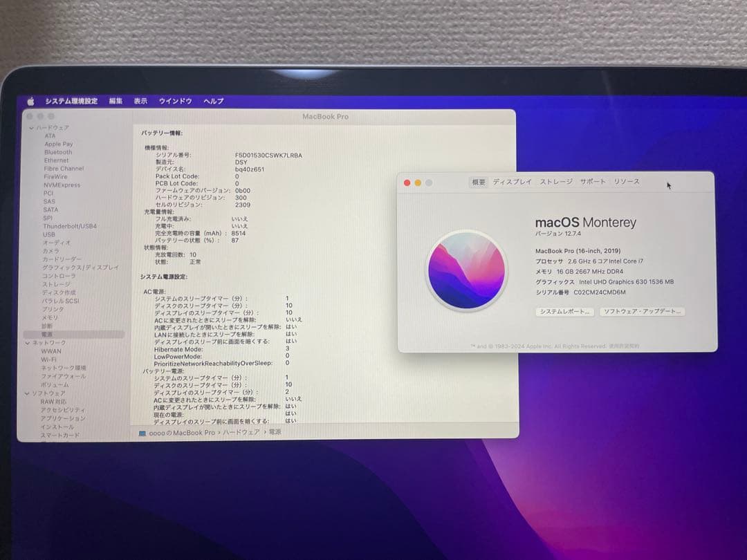The image size is (747, 560).
Task: Select ネットワーク環境 in the sidebar
Action: 64,368
